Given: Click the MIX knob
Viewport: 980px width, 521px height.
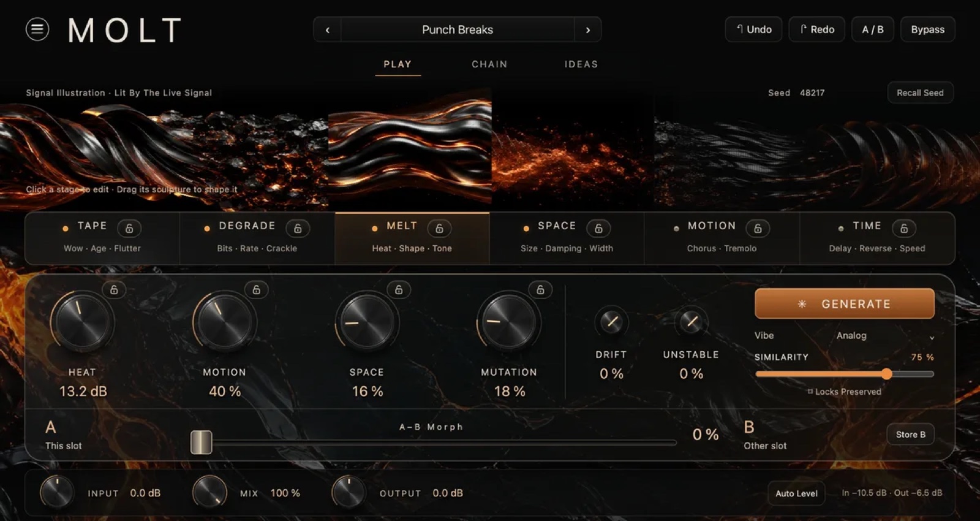Looking at the screenshot, I should tap(209, 492).
